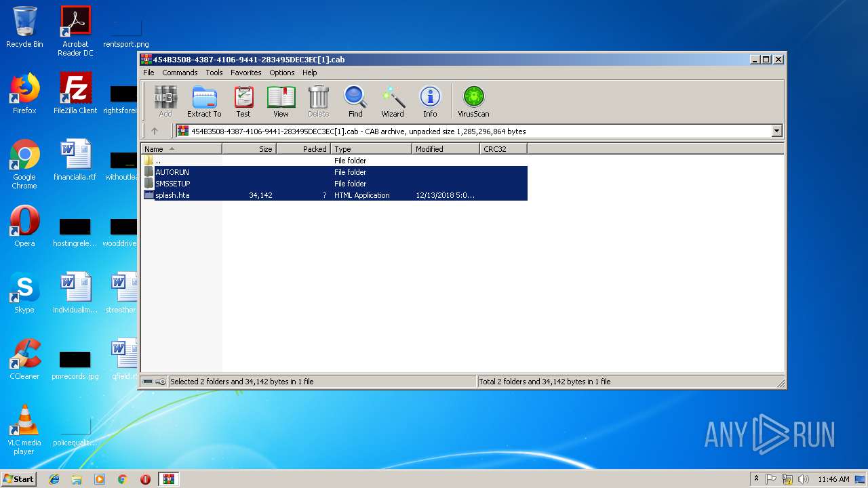The height and width of the screenshot is (488, 868).
Task: Open the Google Chrome desktop shortcut
Action: pyautogui.click(x=24, y=164)
